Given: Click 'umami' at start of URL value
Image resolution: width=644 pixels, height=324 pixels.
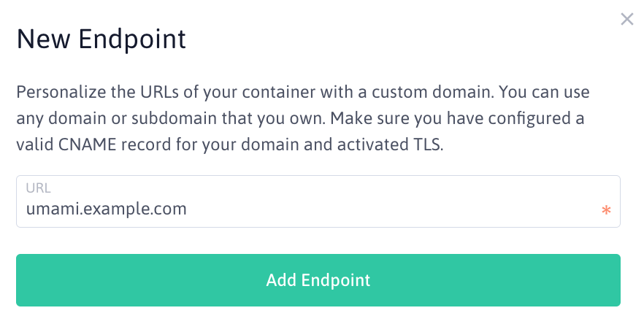Looking at the screenshot, I should [x=52, y=209].
